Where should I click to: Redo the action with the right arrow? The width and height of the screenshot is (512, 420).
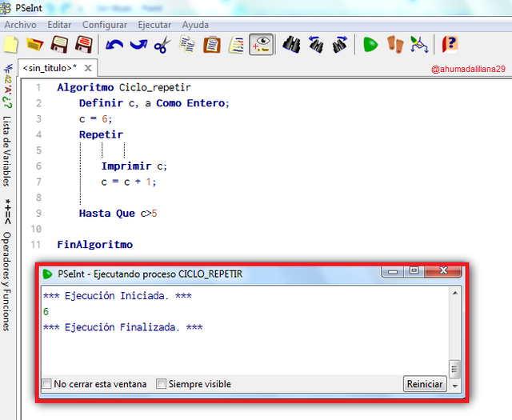[x=138, y=45]
